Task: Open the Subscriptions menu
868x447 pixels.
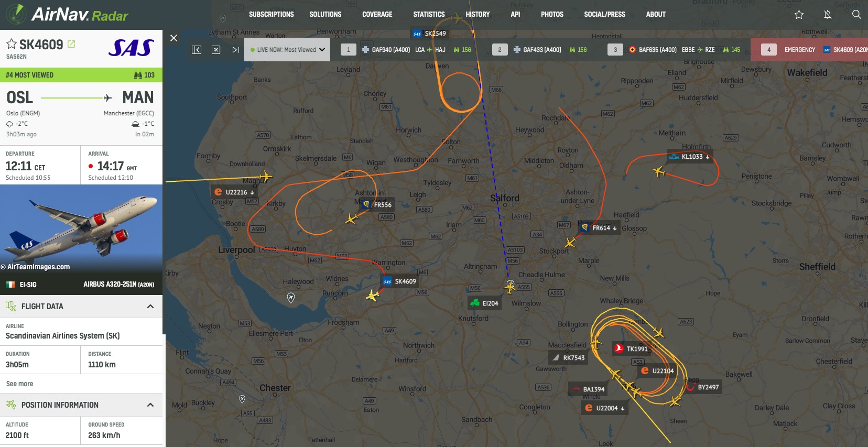Action: 272,14
